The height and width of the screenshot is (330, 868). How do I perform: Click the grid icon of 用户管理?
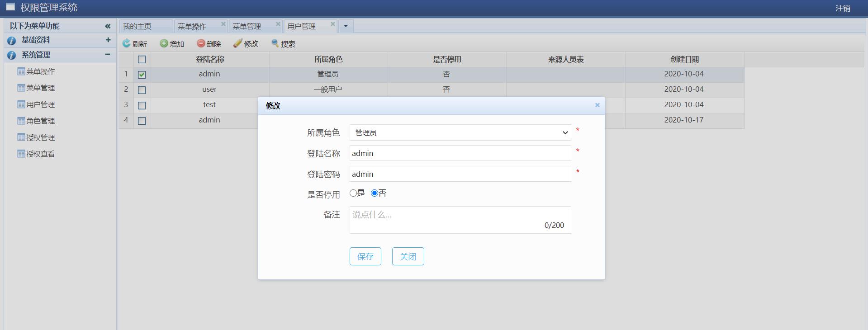pyautogui.click(x=21, y=104)
